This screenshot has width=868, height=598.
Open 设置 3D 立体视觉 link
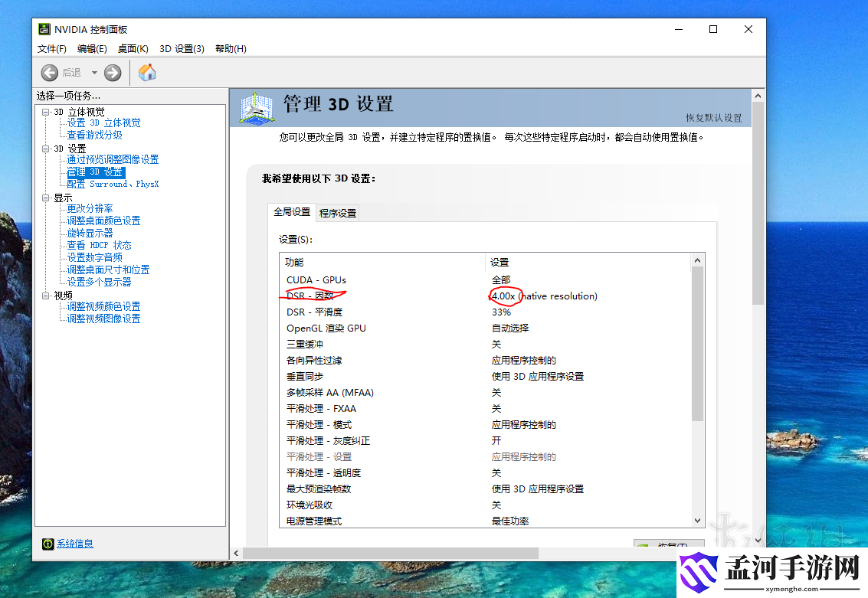tap(103, 123)
